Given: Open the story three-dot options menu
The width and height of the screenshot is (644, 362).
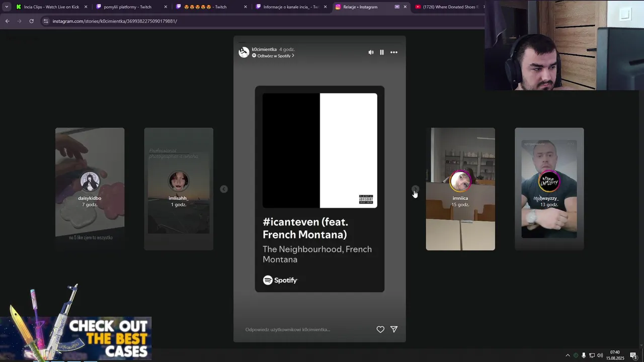Looking at the screenshot, I should click(394, 52).
